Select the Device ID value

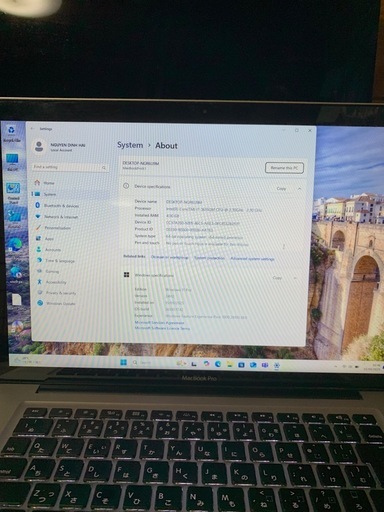click(x=203, y=223)
